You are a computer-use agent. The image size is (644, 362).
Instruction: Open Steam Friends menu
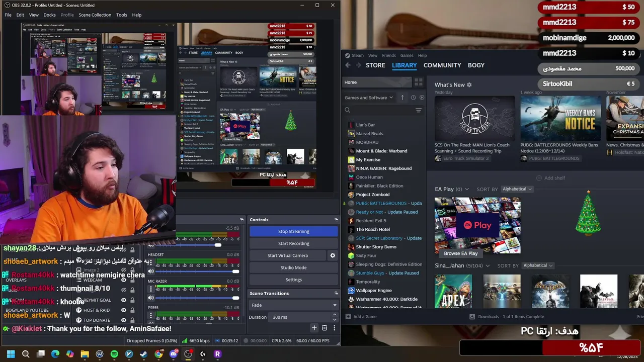pos(389,56)
